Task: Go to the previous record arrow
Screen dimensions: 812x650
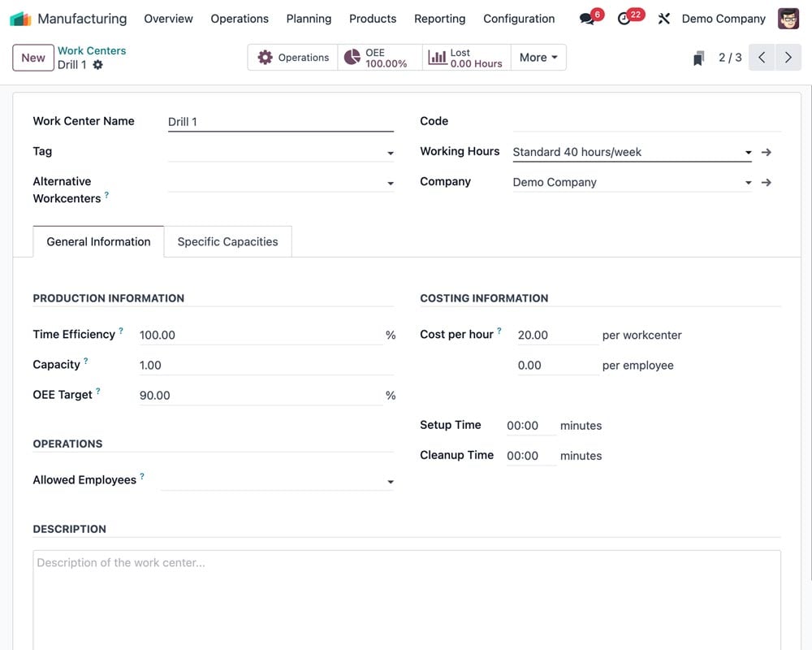Action: click(762, 57)
